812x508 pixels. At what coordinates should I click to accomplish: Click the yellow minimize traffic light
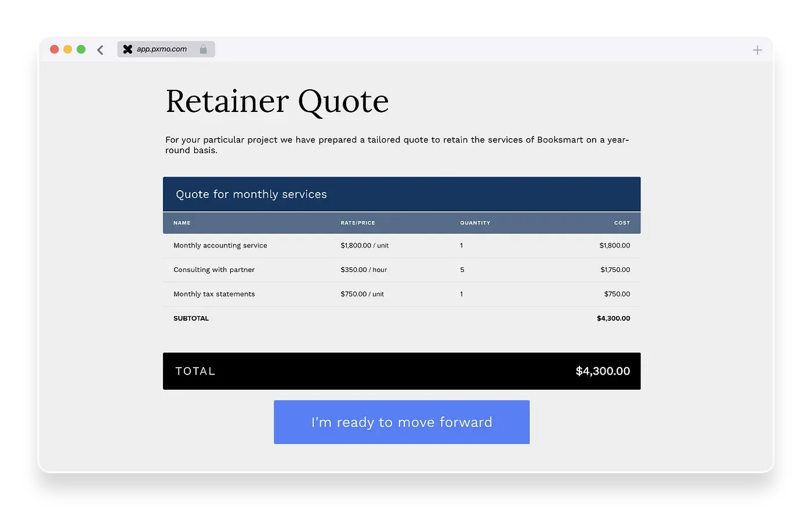pos(67,49)
